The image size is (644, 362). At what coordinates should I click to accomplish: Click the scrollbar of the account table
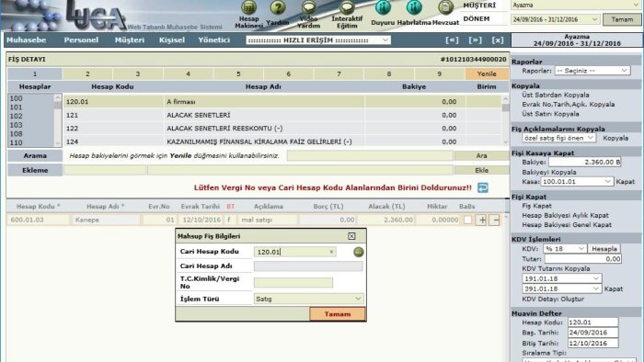(x=505, y=119)
